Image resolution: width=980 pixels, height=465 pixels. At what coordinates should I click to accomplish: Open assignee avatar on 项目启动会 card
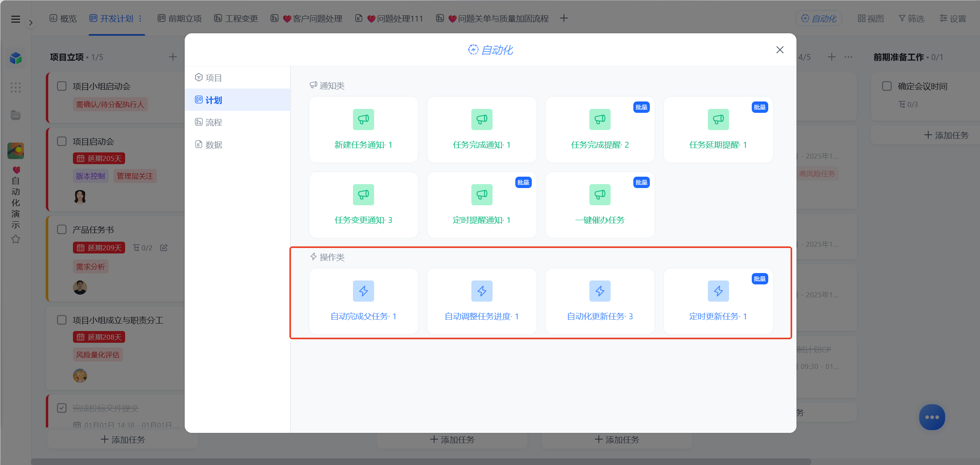(x=80, y=196)
